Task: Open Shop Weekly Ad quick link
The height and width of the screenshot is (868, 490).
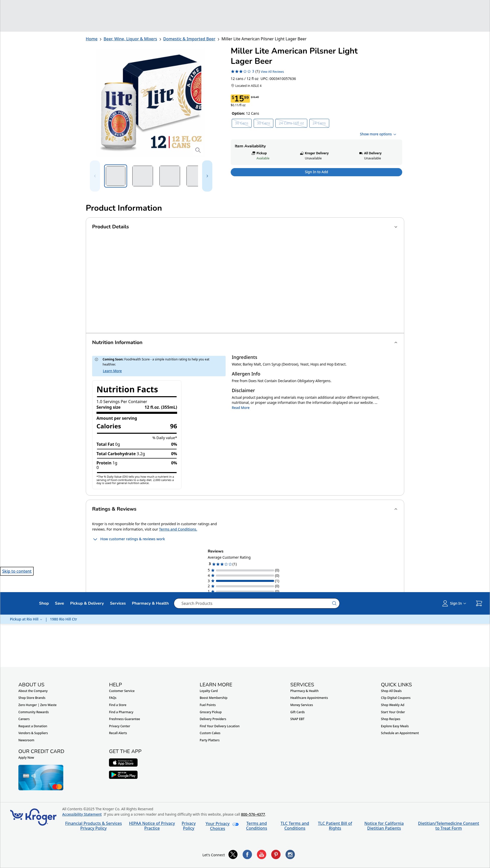Action: (x=393, y=705)
